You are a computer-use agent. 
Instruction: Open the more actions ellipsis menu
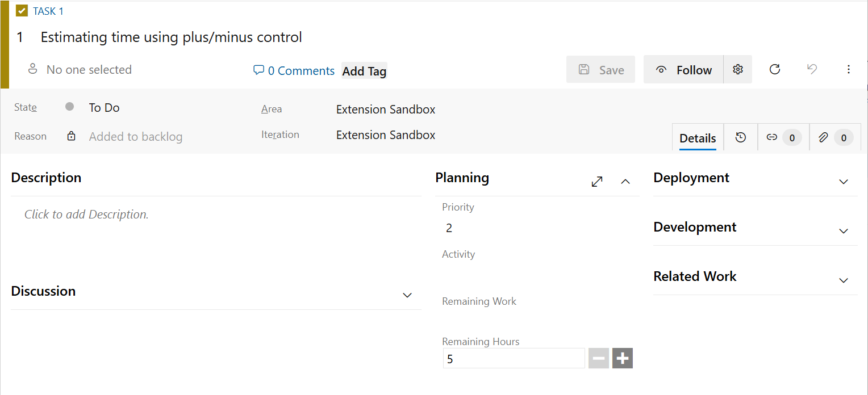(x=849, y=69)
